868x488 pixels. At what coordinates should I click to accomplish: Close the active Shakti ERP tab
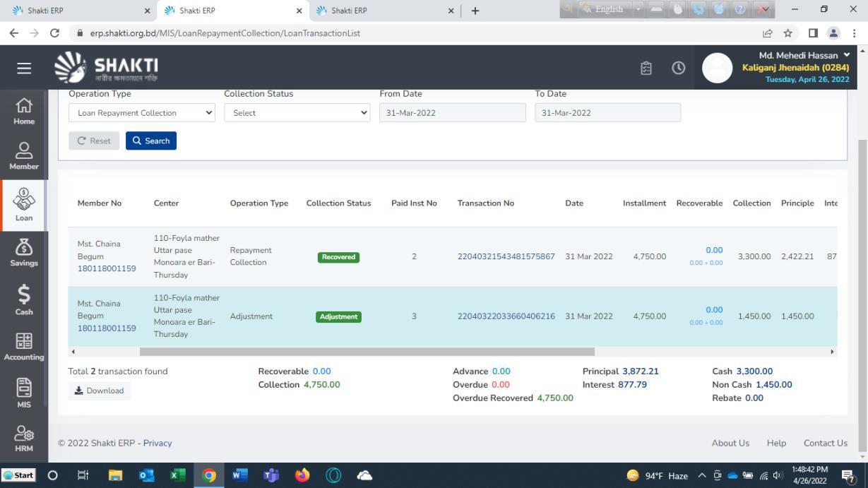point(299,11)
